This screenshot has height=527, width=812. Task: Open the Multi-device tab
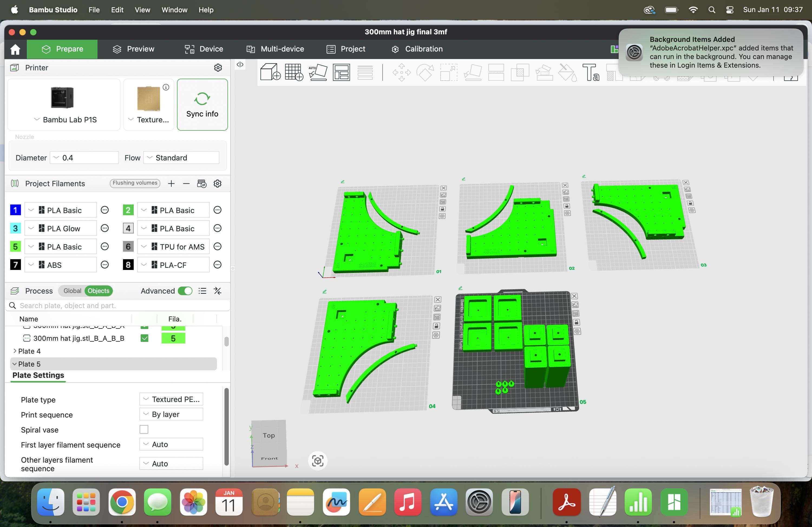275,49
